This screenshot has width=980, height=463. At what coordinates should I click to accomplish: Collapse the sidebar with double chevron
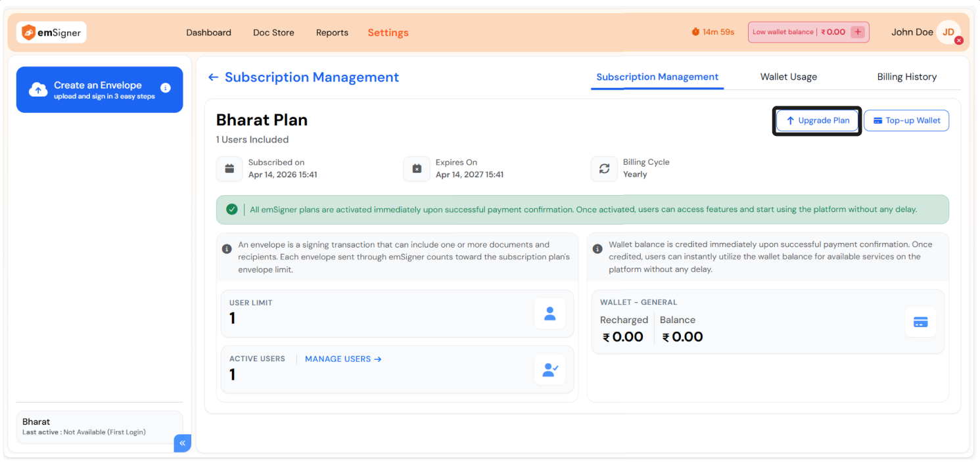click(182, 443)
